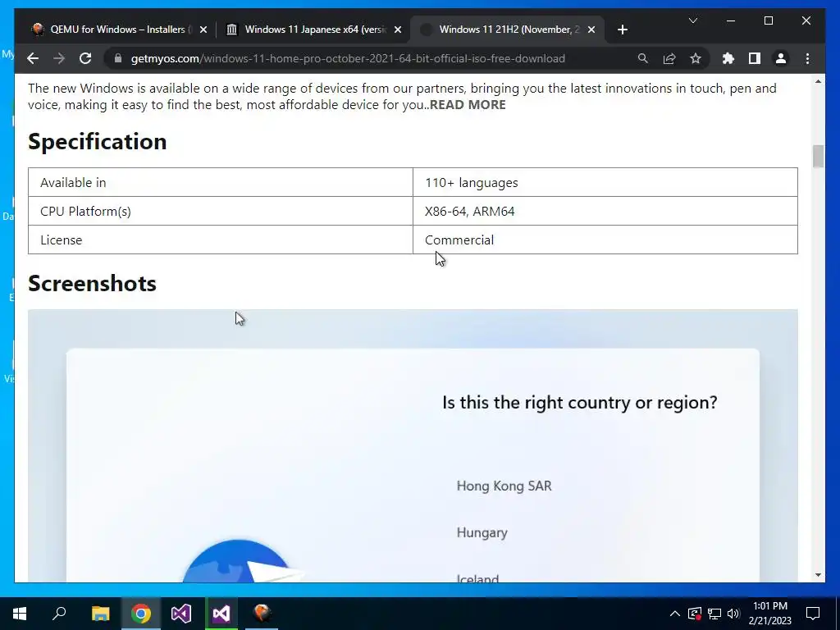Open a new tab with the plus button

click(x=622, y=30)
